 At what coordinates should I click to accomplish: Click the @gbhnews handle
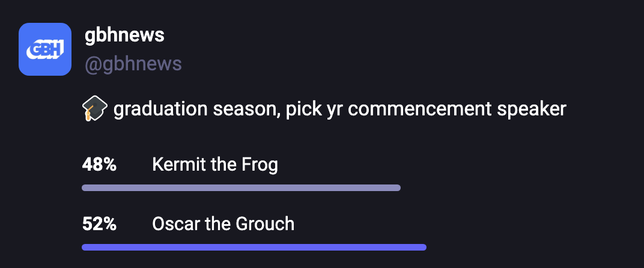[133, 64]
